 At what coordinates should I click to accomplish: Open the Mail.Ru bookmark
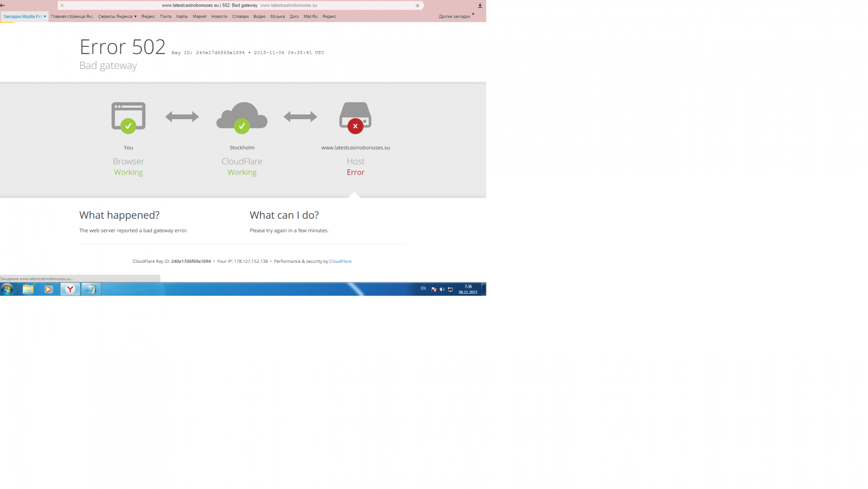tap(310, 17)
